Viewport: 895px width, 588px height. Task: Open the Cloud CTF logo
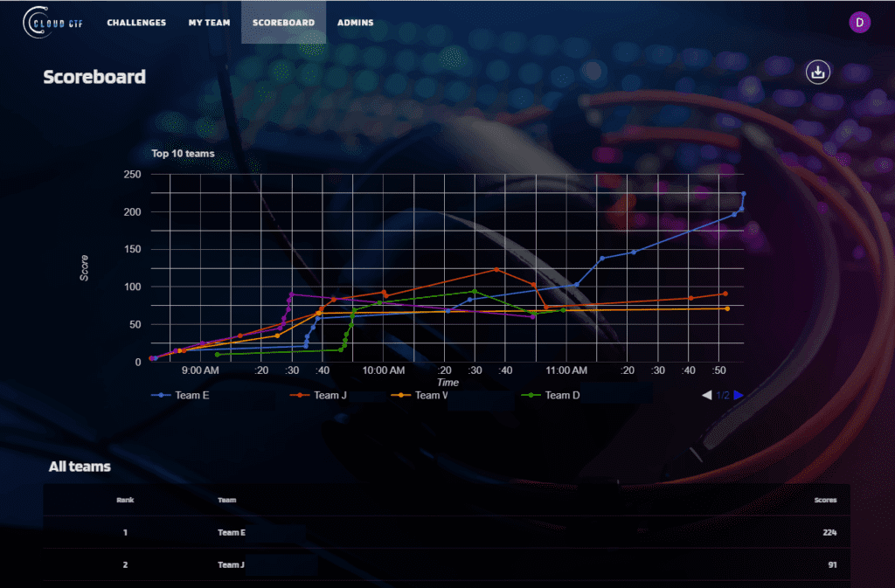(x=52, y=22)
